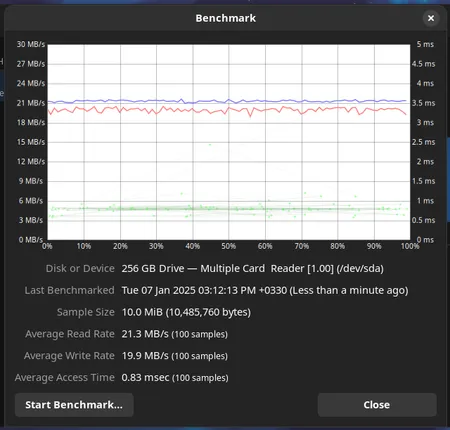Click the Last Benchmarked date value

tap(265, 290)
